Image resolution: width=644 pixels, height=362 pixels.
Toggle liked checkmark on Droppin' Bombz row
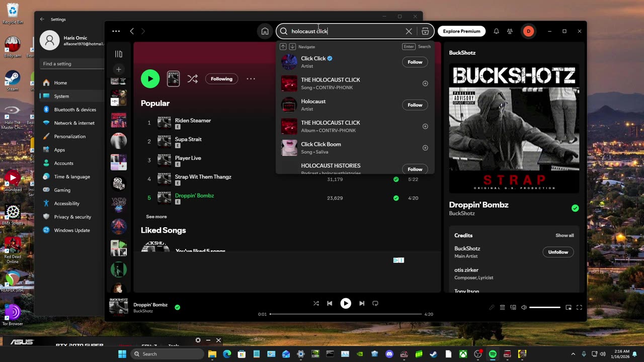[x=396, y=198]
